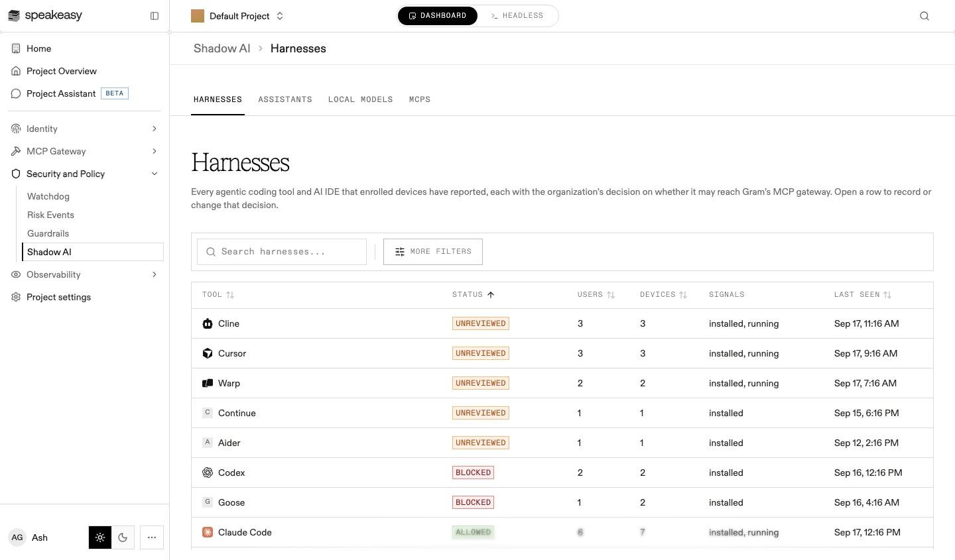Click the Aider tool letter icon

click(208, 442)
